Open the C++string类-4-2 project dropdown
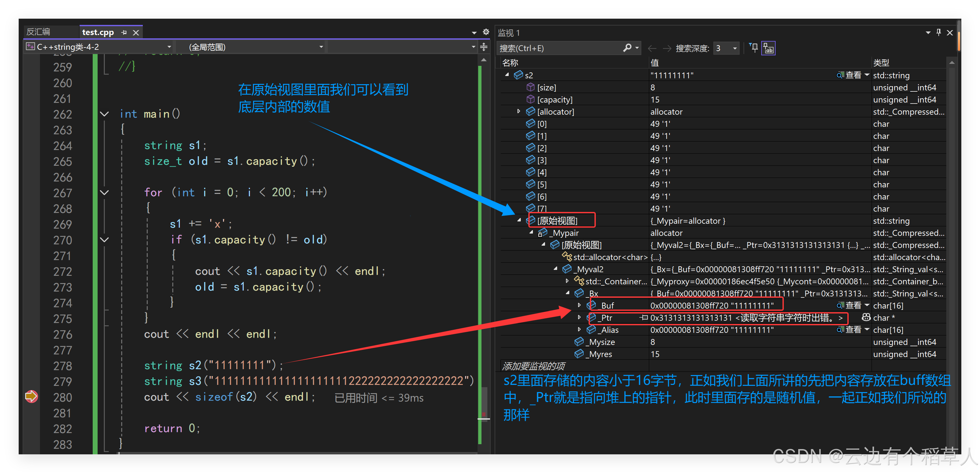 tap(169, 47)
